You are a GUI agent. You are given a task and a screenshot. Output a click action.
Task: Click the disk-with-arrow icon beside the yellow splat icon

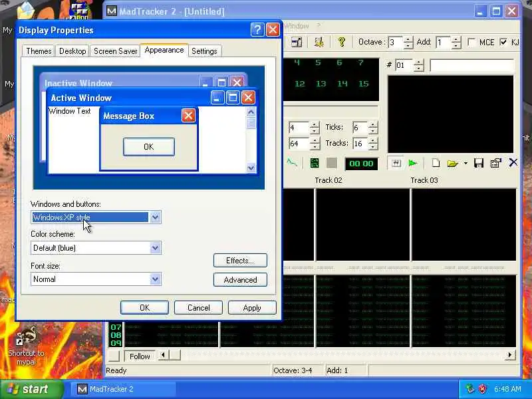tap(296, 42)
